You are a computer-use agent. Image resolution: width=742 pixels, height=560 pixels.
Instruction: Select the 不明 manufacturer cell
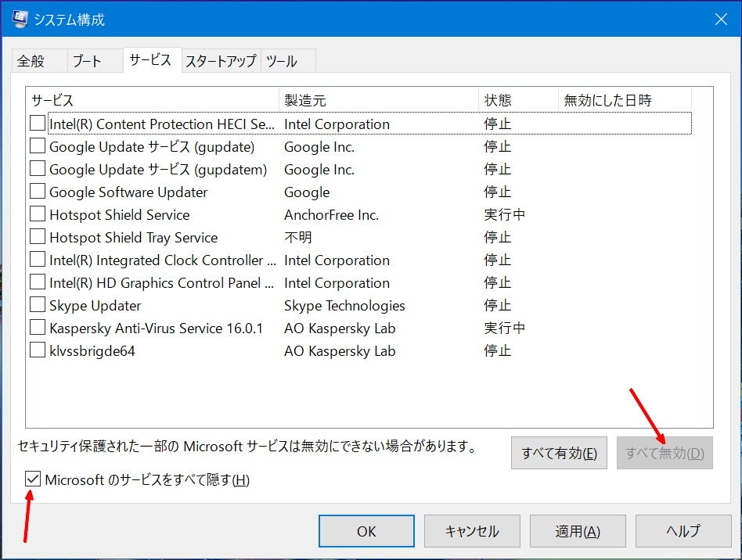click(298, 237)
